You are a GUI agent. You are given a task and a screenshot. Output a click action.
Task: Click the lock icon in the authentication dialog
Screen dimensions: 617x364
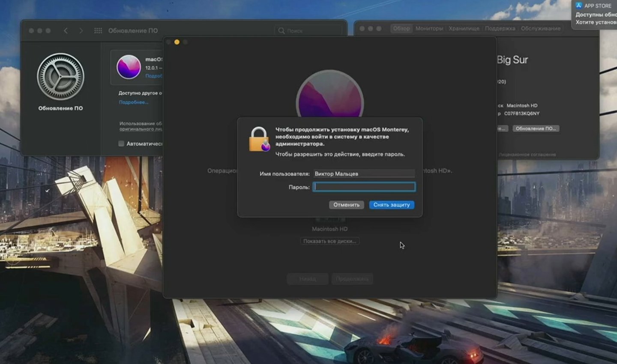click(x=259, y=139)
